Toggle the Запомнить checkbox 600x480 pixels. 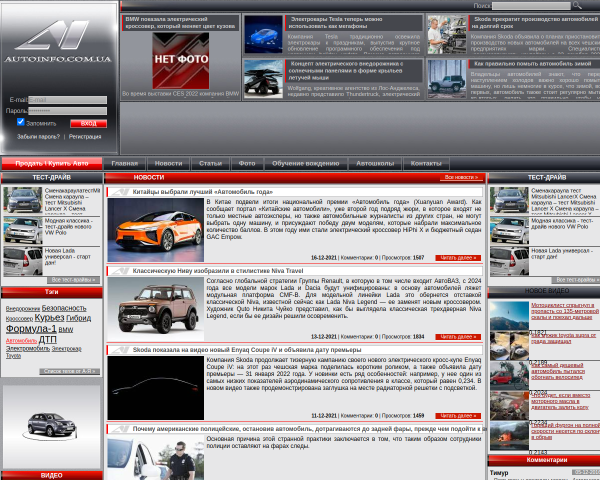coord(21,122)
